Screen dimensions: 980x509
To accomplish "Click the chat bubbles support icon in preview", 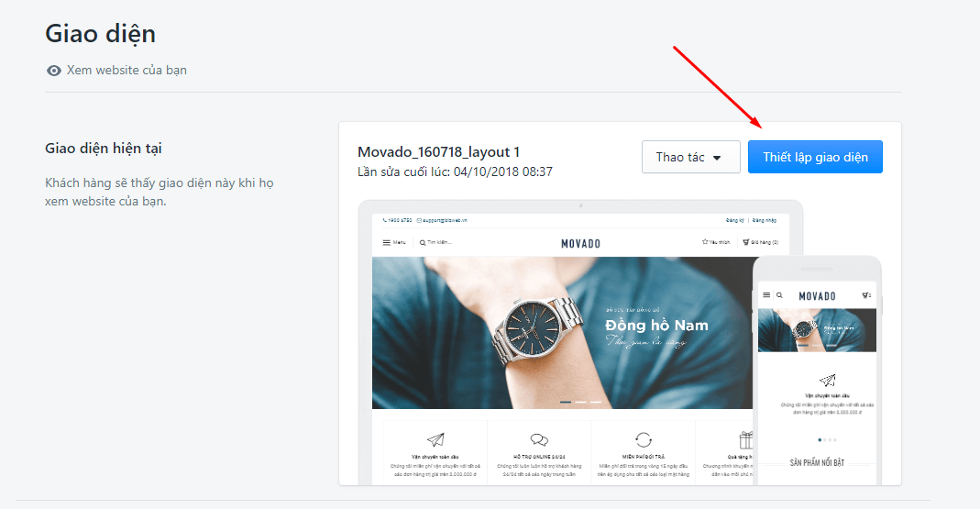I will point(539,439).
